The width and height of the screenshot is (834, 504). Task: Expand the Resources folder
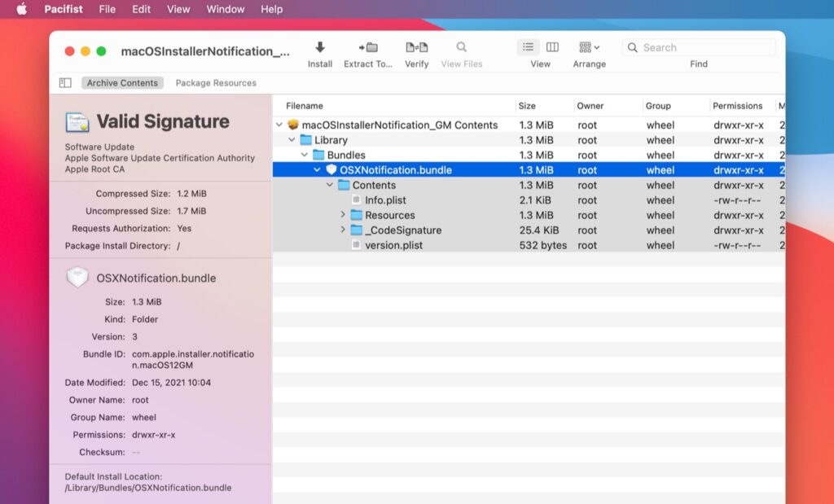coord(343,215)
